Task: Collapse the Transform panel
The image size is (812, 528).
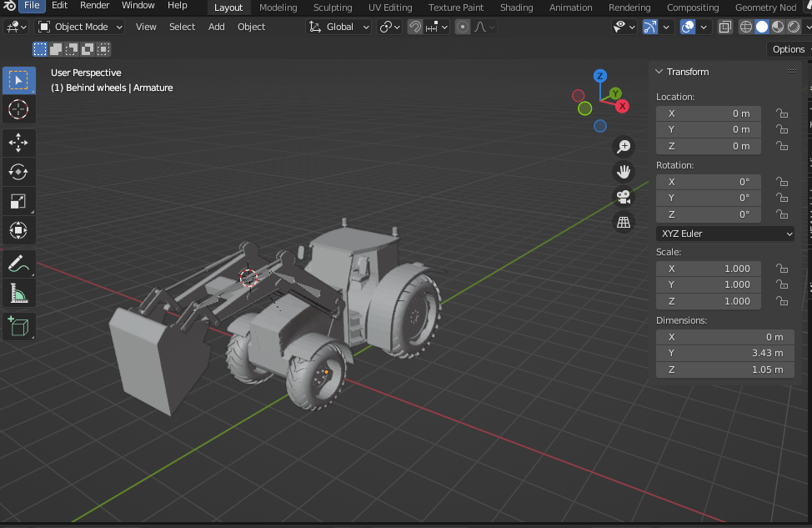Action: click(x=659, y=72)
